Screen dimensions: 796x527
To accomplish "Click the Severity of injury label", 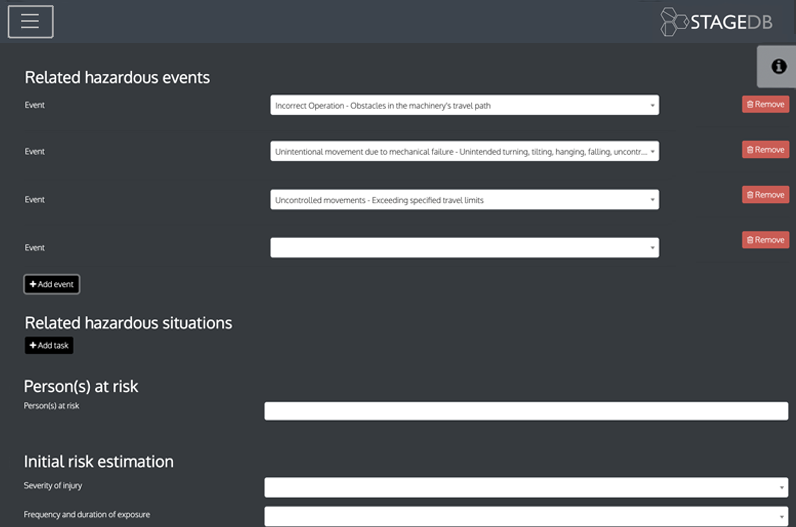I will [53, 486].
